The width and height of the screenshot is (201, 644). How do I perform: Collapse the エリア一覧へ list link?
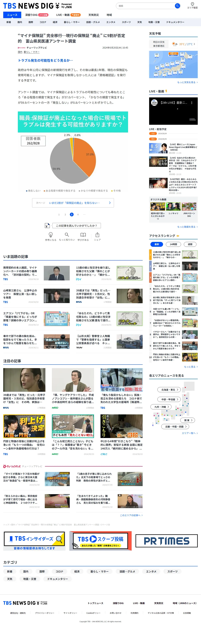(x=189, y=433)
